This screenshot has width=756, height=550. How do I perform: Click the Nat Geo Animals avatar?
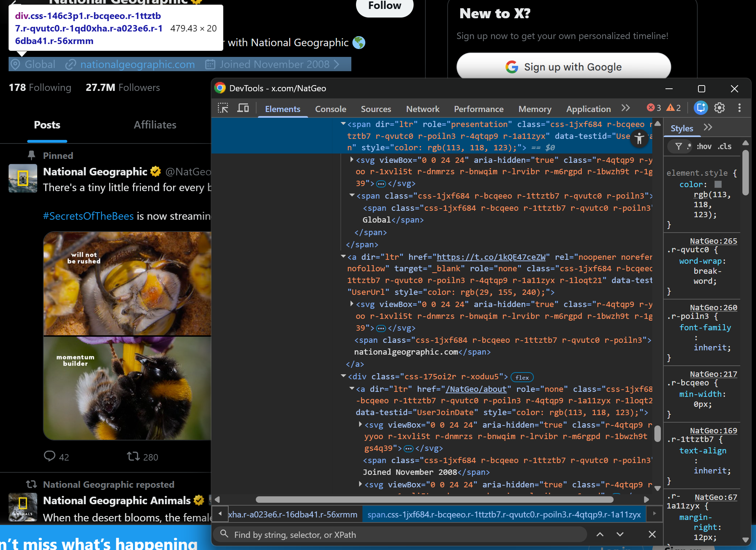[x=23, y=507]
